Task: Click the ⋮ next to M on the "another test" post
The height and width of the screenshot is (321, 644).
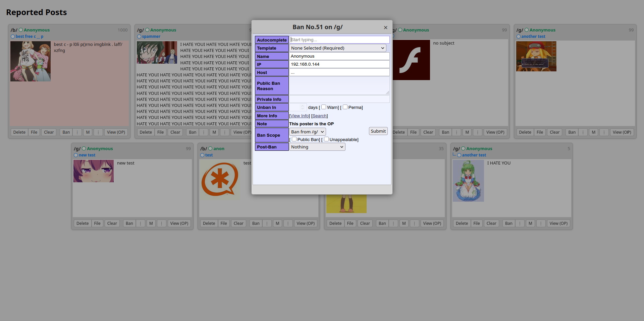Action: tap(604, 132)
